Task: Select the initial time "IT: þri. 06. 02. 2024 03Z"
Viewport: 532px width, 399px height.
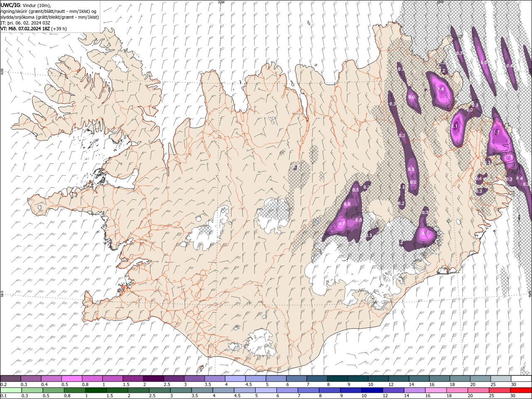Action: pos(26,23)
